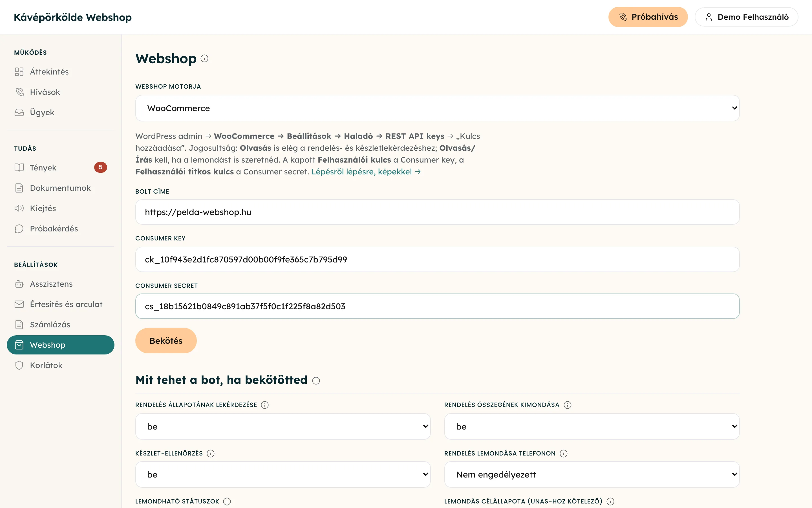Click the Consumer secret input field

click(437, 306)
